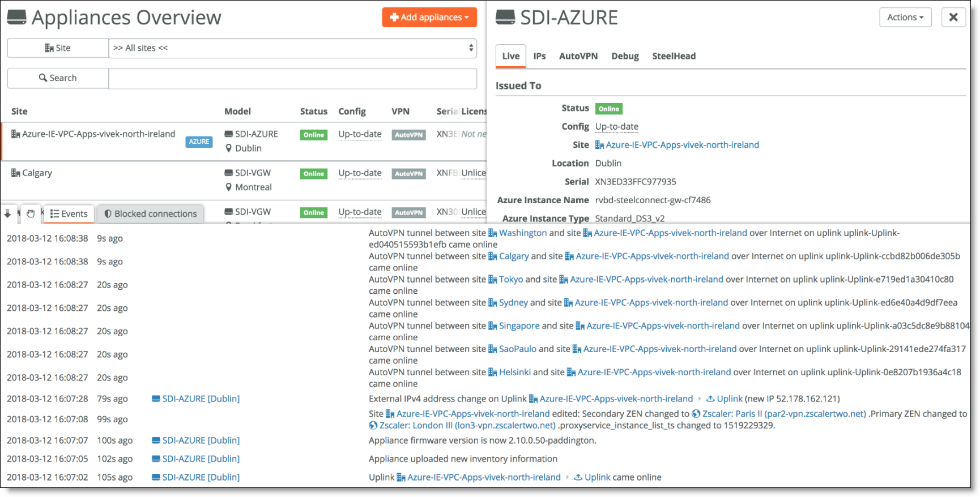Click the Site filter button

click(58, 48)
